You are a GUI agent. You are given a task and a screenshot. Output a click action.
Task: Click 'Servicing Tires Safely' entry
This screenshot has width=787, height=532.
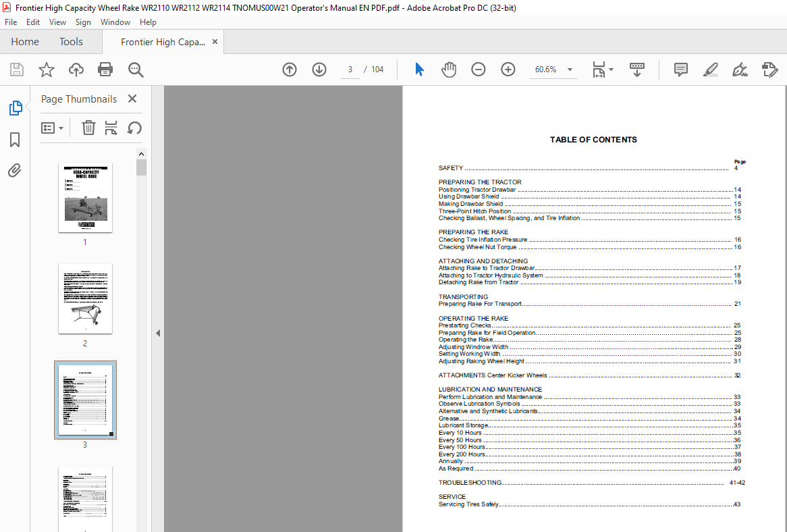(589, 504)
